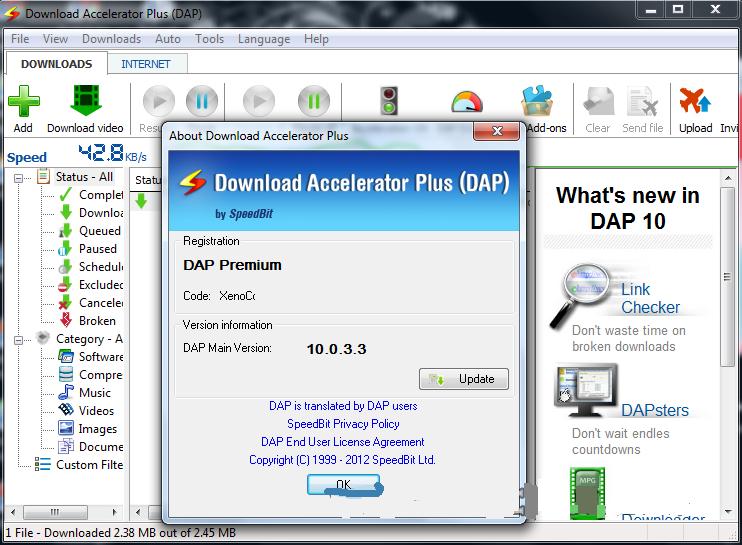The image size is (742, 545).
Task: Open the Help menu
Action: (x=316, y=39)
